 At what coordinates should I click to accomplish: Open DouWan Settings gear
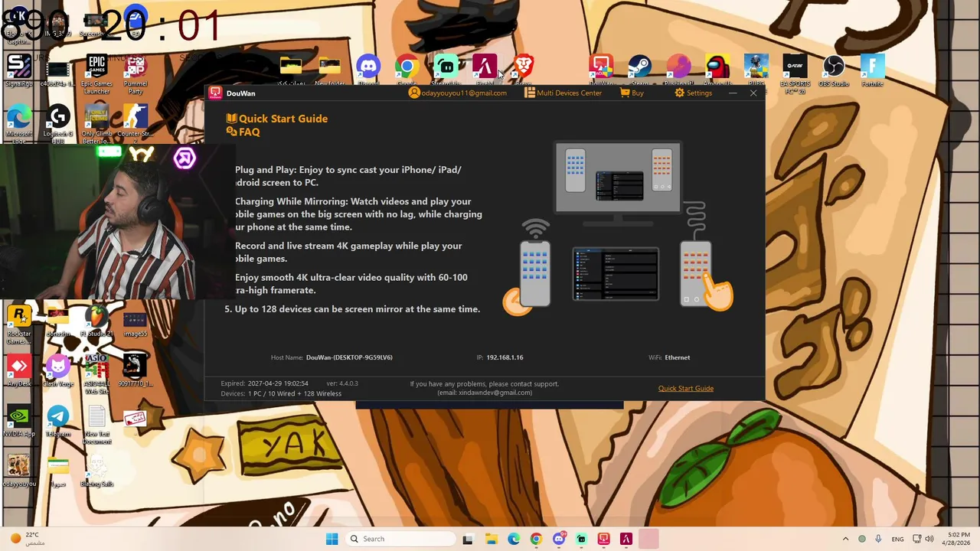point(693,93)
